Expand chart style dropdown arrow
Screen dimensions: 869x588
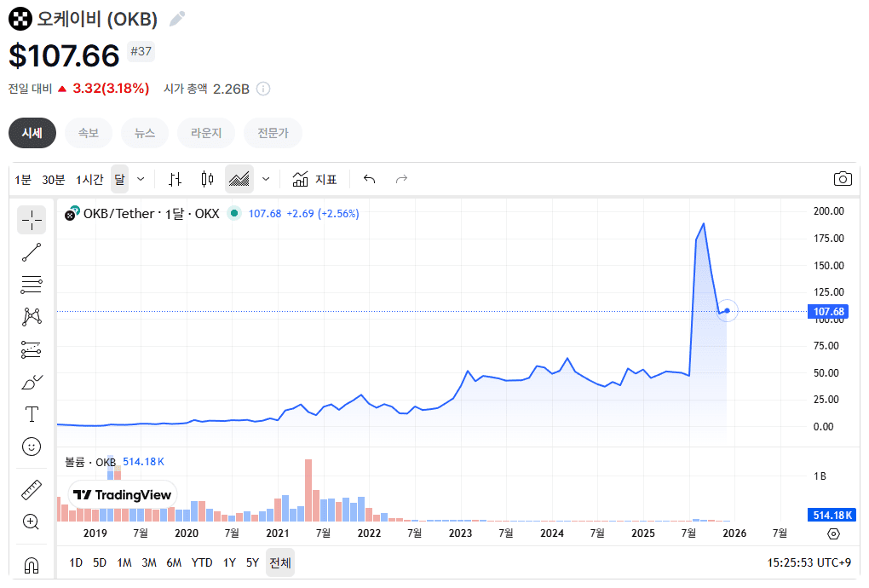pyautogui.click(x=266, y=179)
